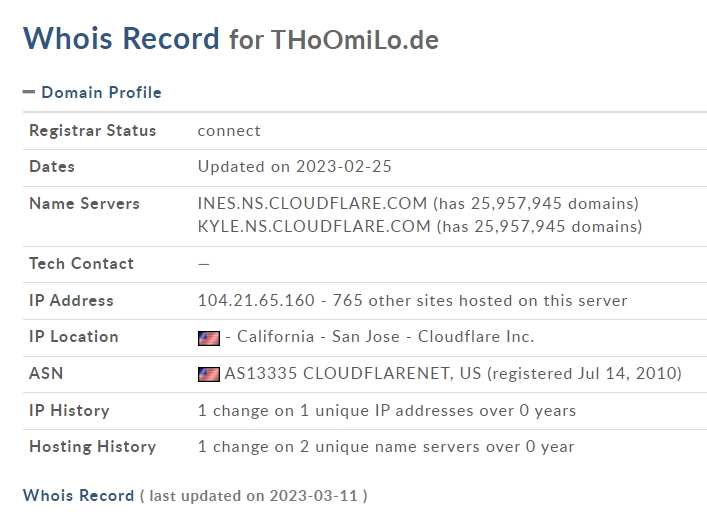Click the US flag beside AS13335
Screen dimensions: 707x514
208,374
